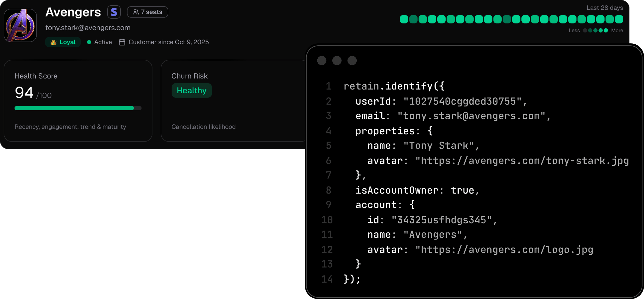
Task: Click the tony-stark.jpg avatar URL line
Action: (498, 161)
